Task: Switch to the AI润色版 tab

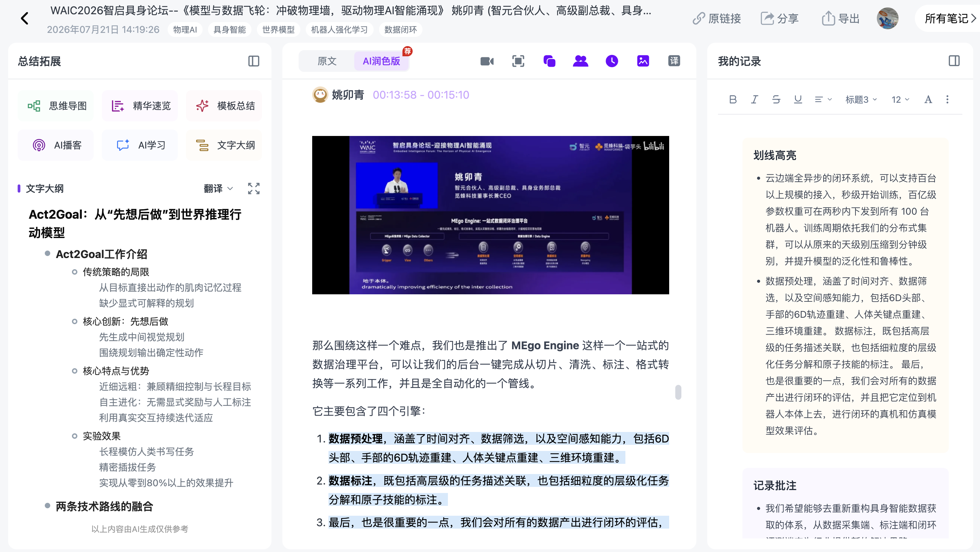Action: click(x=381, y=61)
